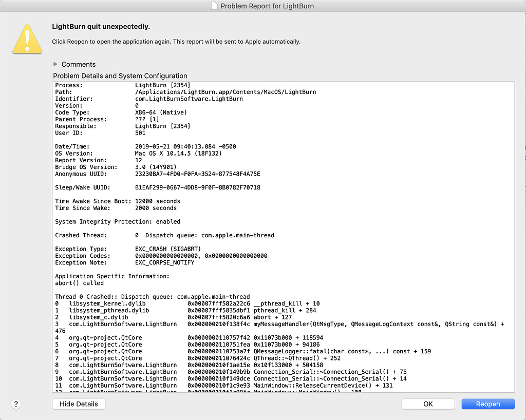Open the help question mark icon
The width and height of the screenshot is (526, 420).
pos(16,404)
